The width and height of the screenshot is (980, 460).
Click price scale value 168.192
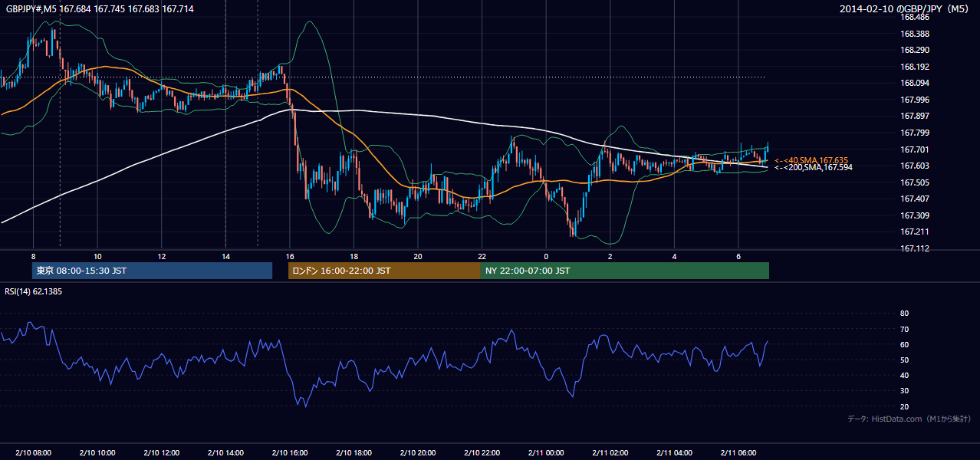coord(914,67)
